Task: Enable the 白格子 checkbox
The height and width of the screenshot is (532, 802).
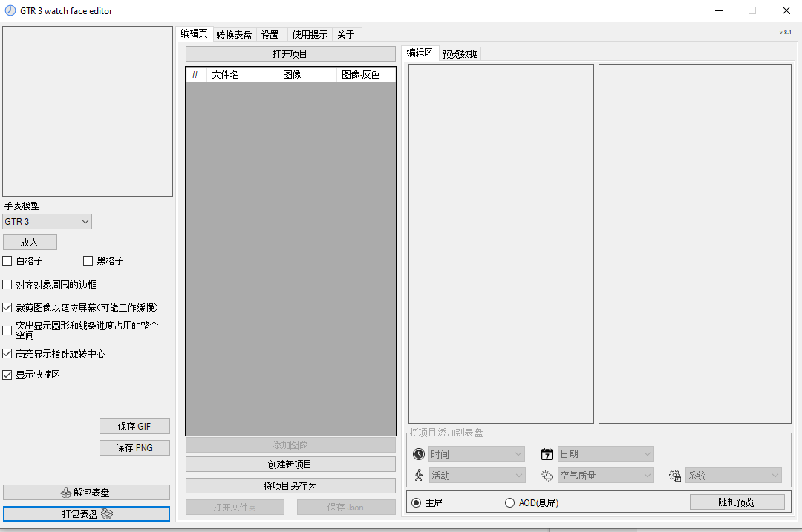Action: coord(7,260)
